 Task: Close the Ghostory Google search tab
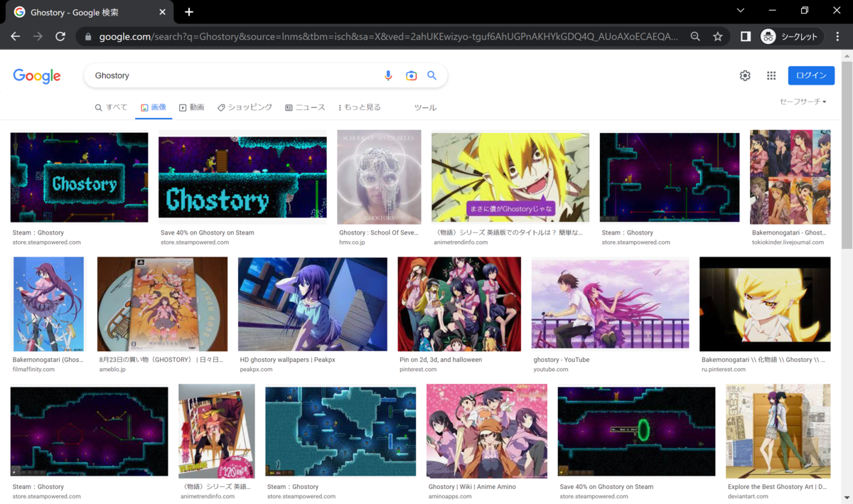pyautogui.click(x=163, y=12)
